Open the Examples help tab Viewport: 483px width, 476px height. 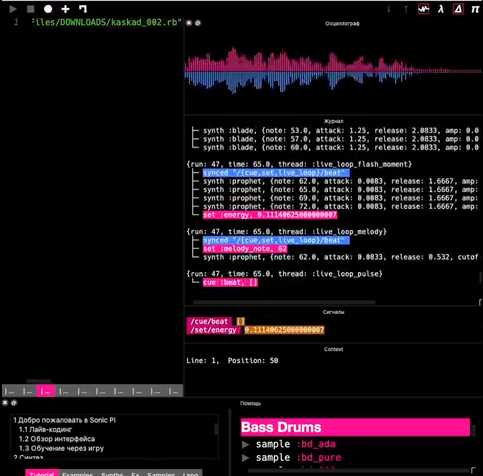click(77, 473)
